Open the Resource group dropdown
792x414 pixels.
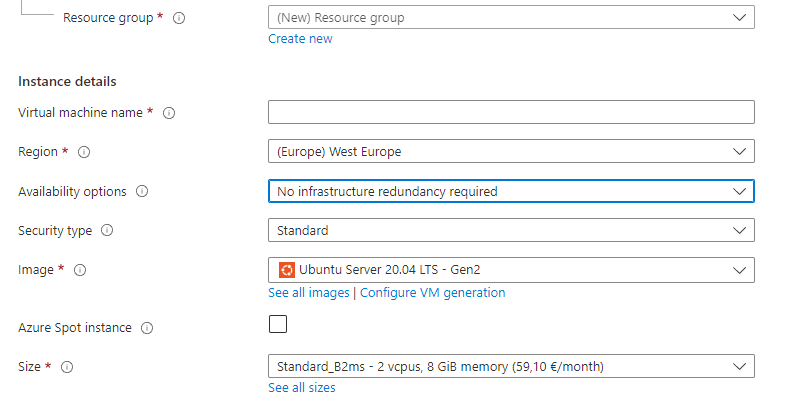[x=510, y=18]
